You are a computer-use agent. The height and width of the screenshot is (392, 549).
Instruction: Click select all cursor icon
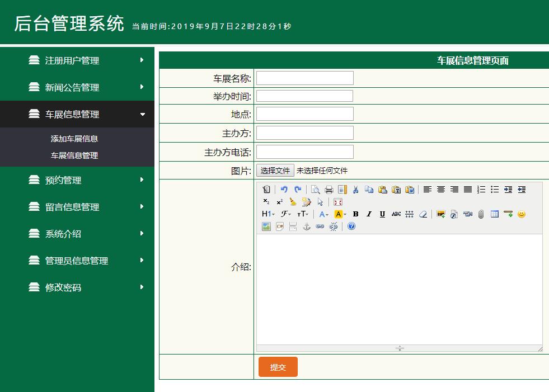[320, 202]
